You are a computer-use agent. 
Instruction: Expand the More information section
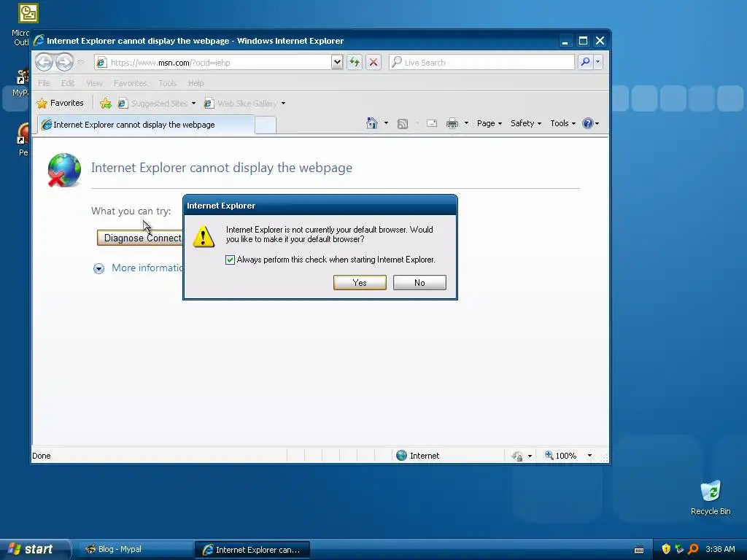pos(138,268)
